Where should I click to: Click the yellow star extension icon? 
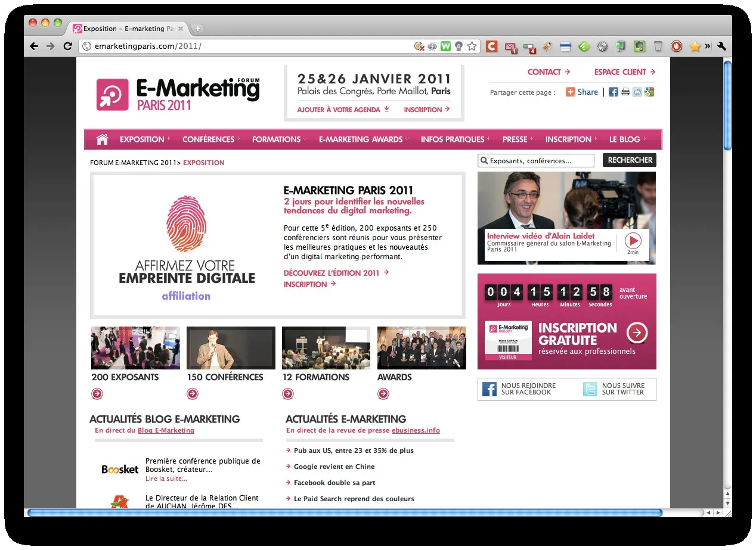click(695, 46)
